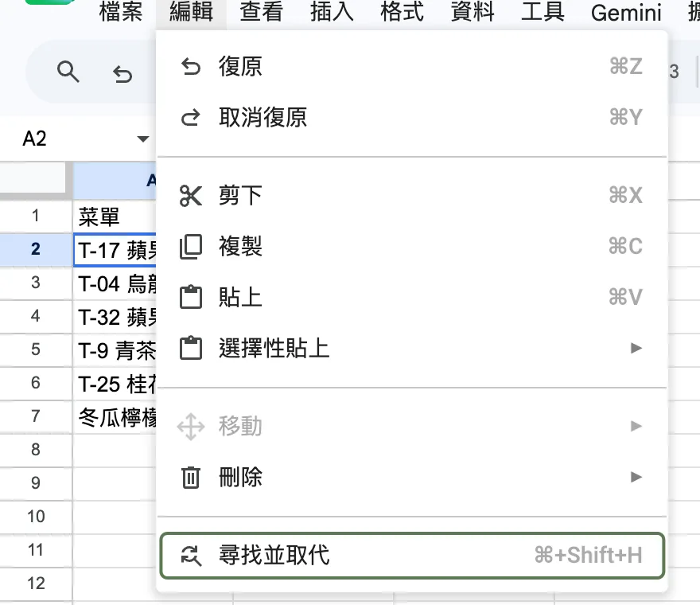Screen dimensions: 700x605
Task: Expand the 刪除 submenu arrow
Action: 636,477
